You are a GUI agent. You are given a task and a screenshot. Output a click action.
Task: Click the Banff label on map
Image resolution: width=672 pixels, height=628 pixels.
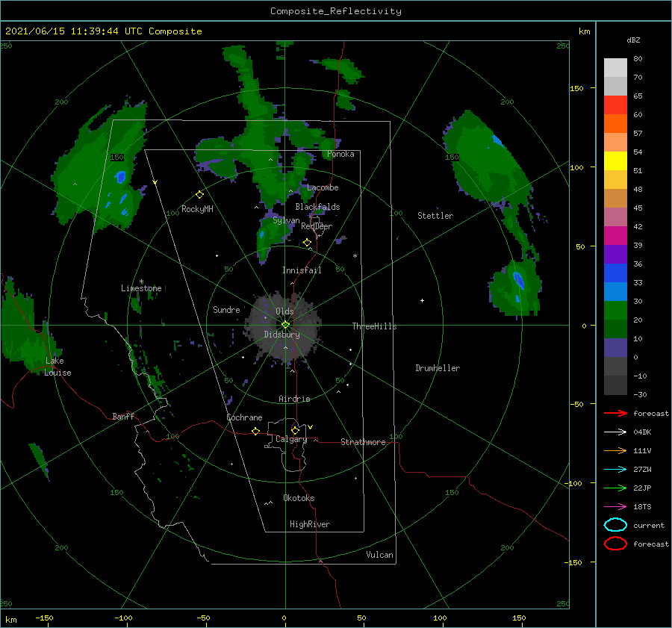click(x=123, y=417)
